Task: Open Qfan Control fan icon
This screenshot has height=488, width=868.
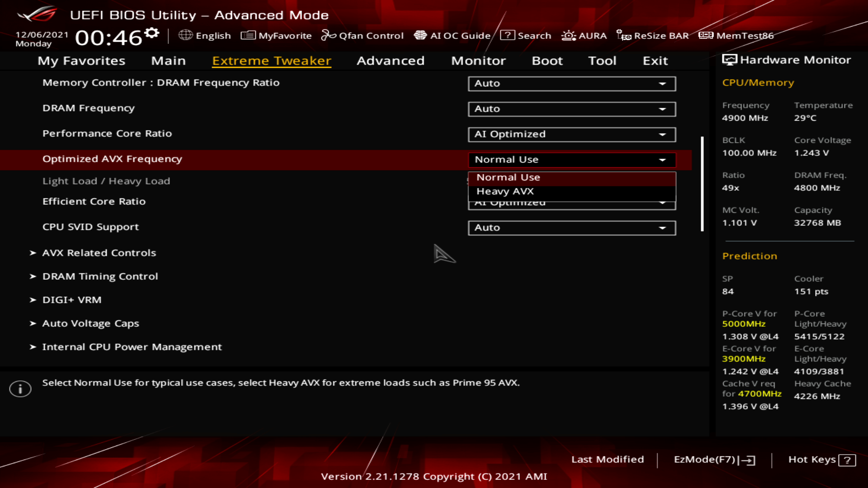Action: coord(328,35)
